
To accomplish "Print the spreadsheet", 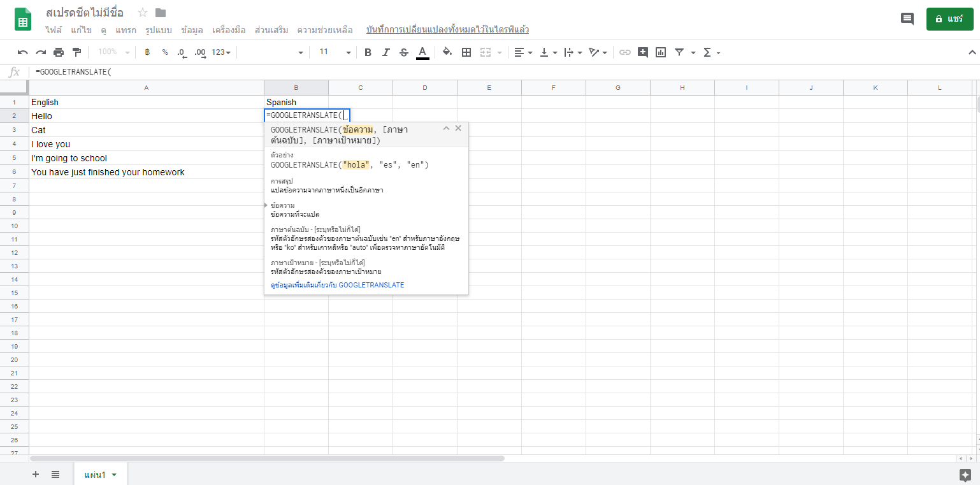I will [59, 52].
